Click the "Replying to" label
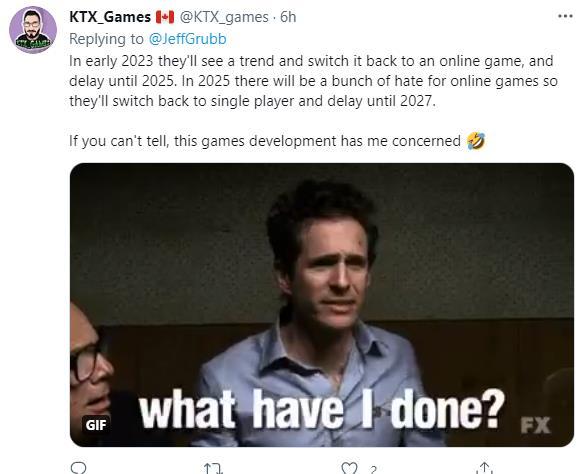The width and height of the screenshot is (586, 474). (107, 39)
